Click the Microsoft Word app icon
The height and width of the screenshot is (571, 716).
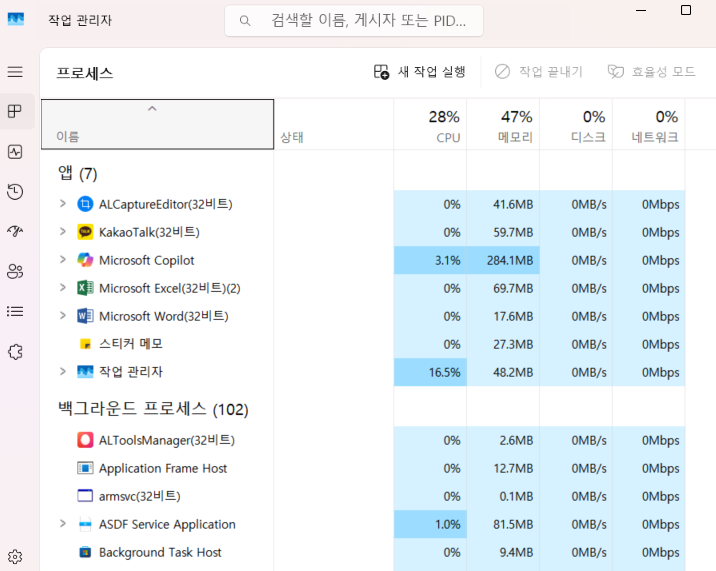[85, 316]
